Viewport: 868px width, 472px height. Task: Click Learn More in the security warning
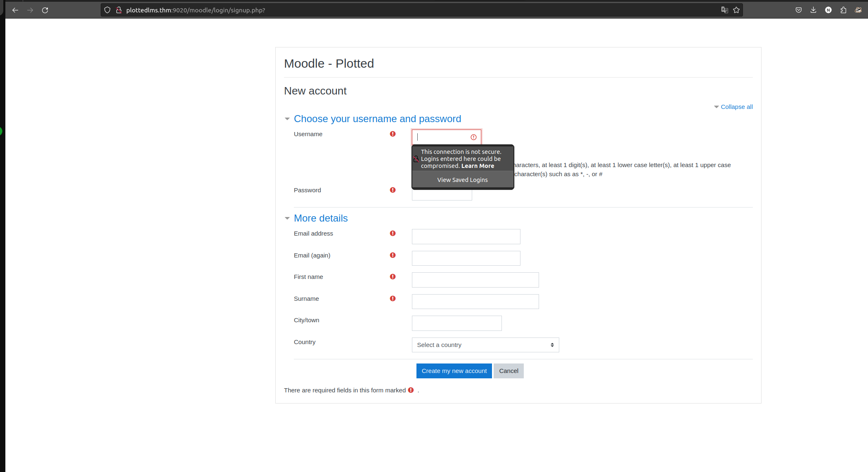[478, 166]
